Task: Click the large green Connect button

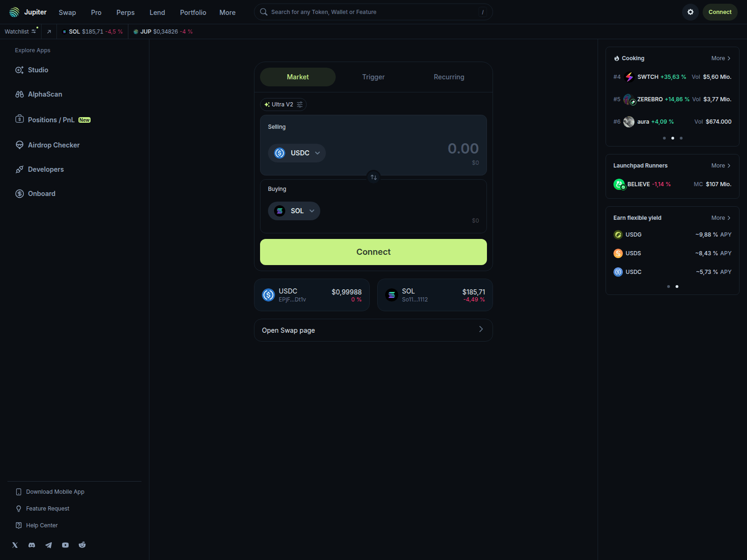Action: pos(373,252)
